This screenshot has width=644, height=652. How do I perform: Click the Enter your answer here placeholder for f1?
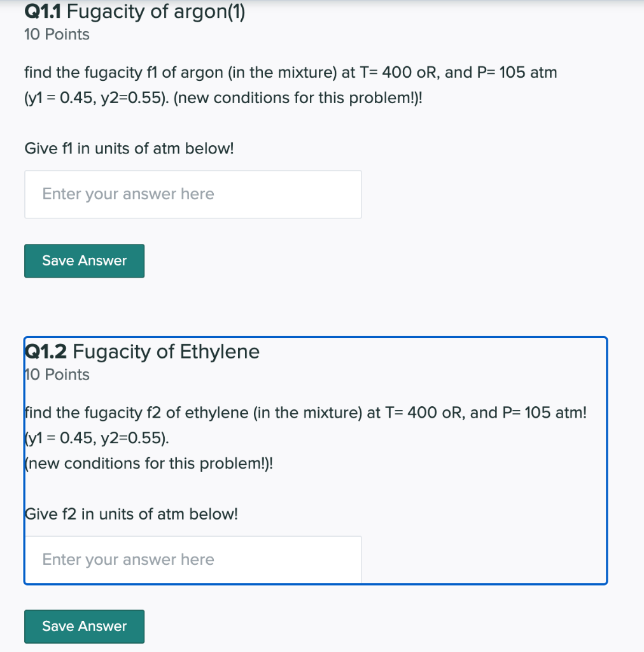click(128, 194)
